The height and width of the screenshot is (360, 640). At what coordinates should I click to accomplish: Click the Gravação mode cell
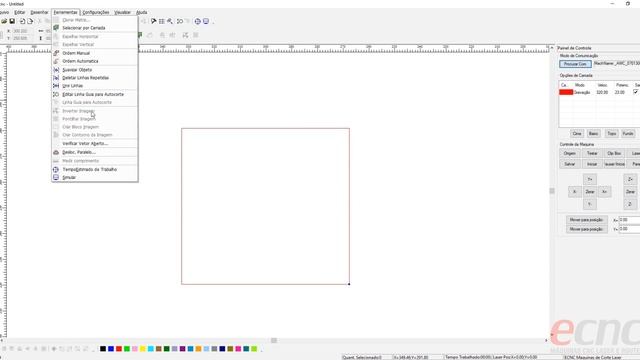582,92
